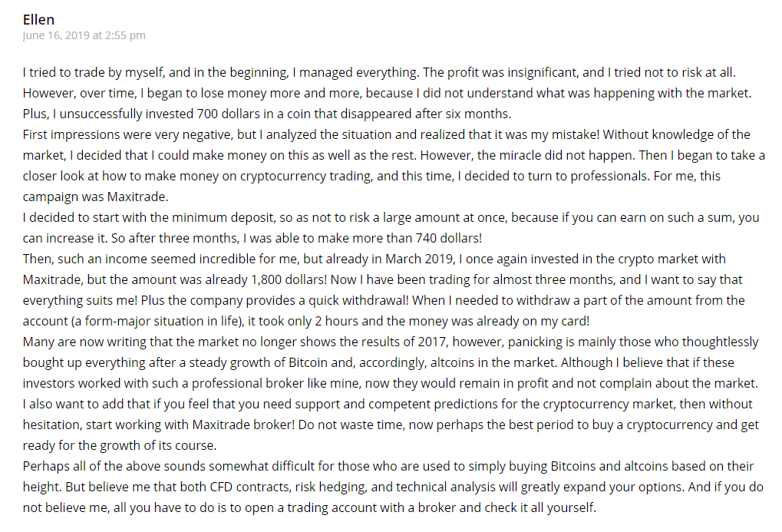Screen dimensions: 782x532
Task: Click the text 'more than 740 dollars!'
Action: 425,238
